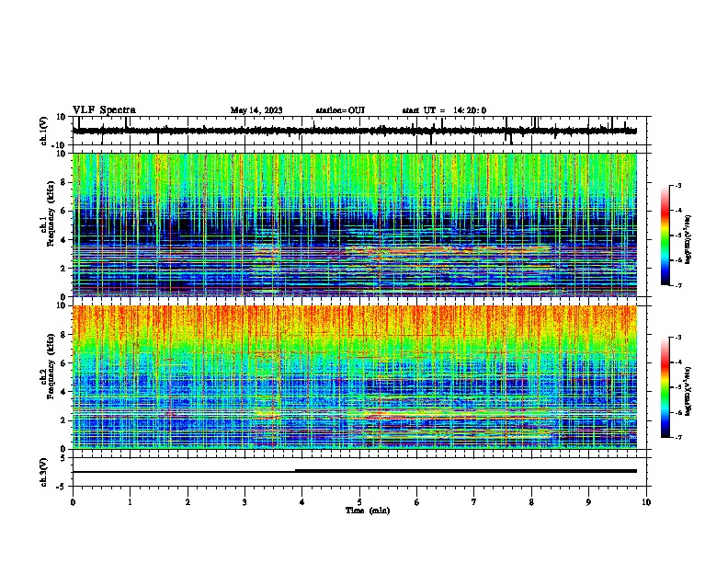Click time axis tick label "5"
The image size is (728, 563).
[359, 502]
